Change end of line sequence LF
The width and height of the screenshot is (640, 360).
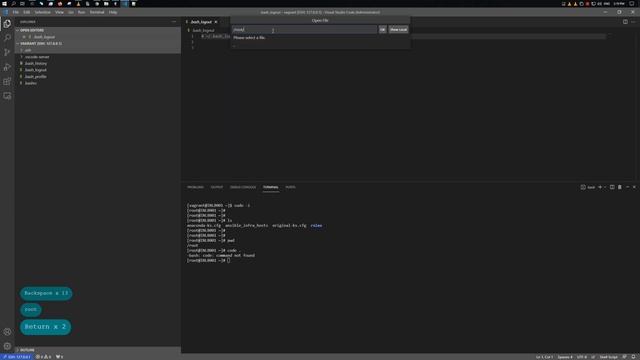[593, 357]
